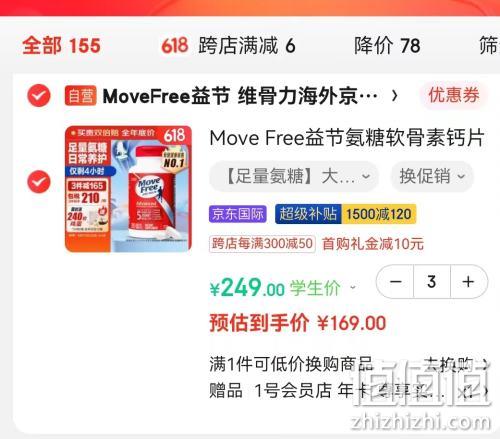
Task: Open the MoveFree益节 store name link
Action: click(240, 96)
